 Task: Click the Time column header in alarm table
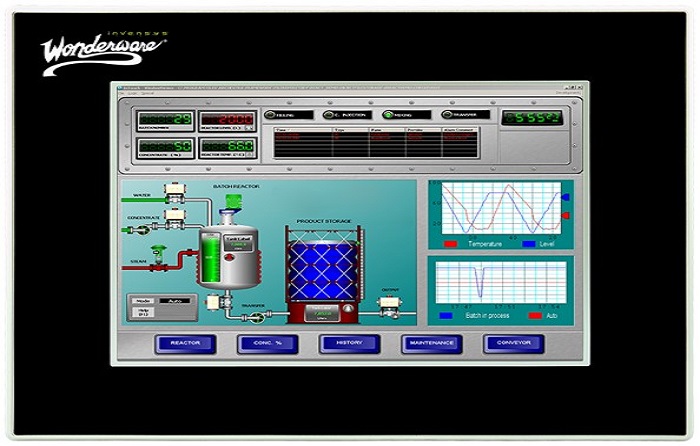[x=303, y=130]
